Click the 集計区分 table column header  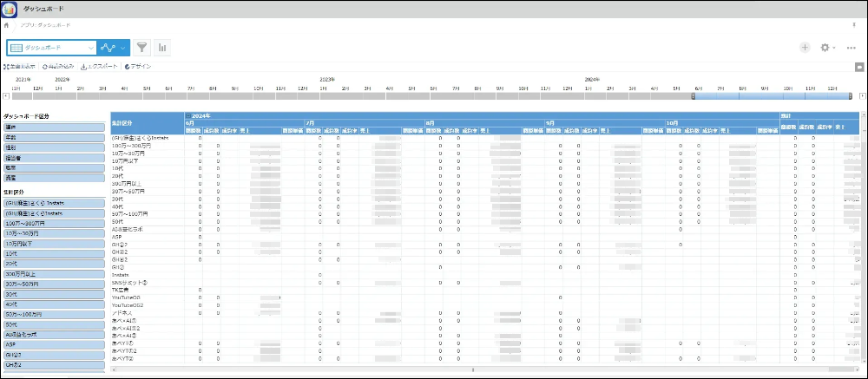click(x=148, y=123)
